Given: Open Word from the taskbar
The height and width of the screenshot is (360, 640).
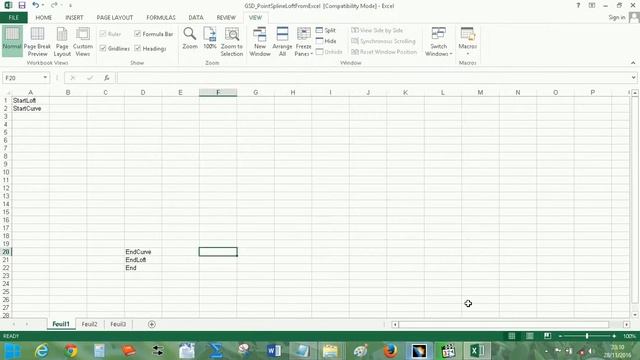Looking at the screenshot, I should point(274,351).
